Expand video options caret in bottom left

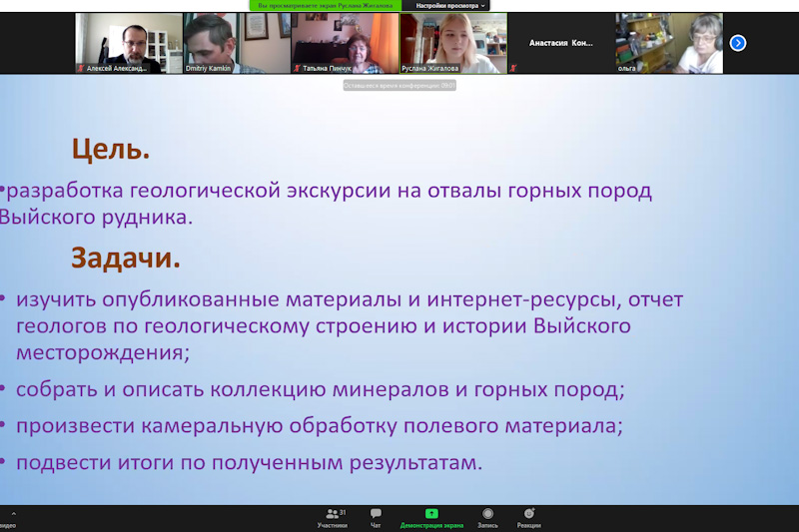coord(14,514)
